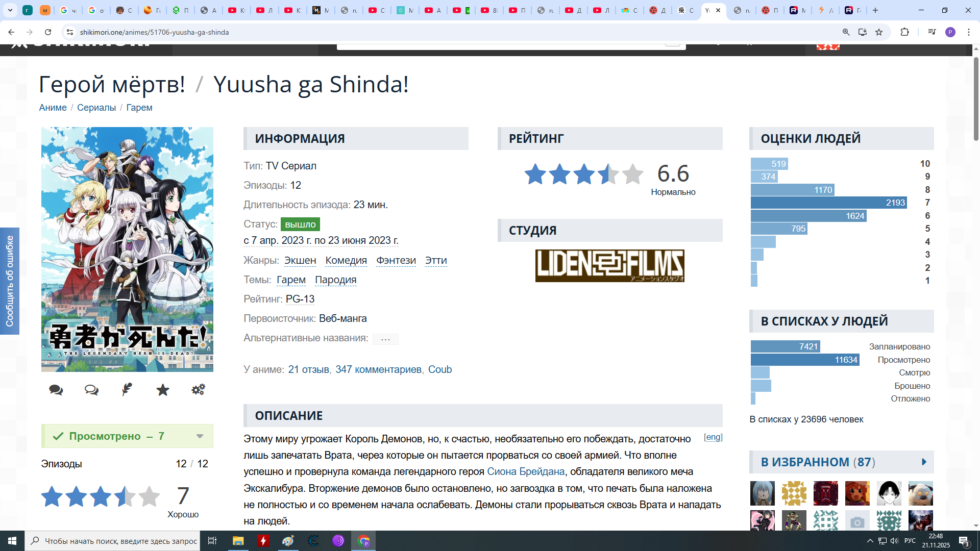The image size is (980, 551).
Task: Open browser extensions puzzle icon
Action: click(904, 32)
